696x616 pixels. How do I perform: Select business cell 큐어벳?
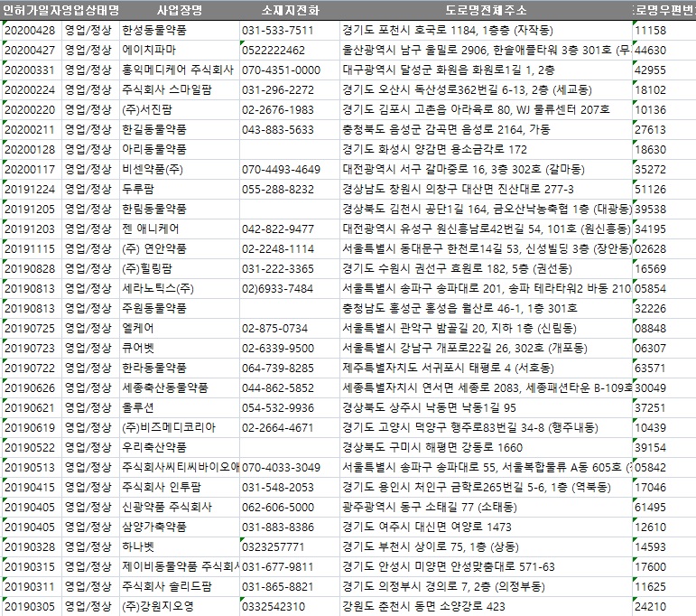click(x=180, y=348)
